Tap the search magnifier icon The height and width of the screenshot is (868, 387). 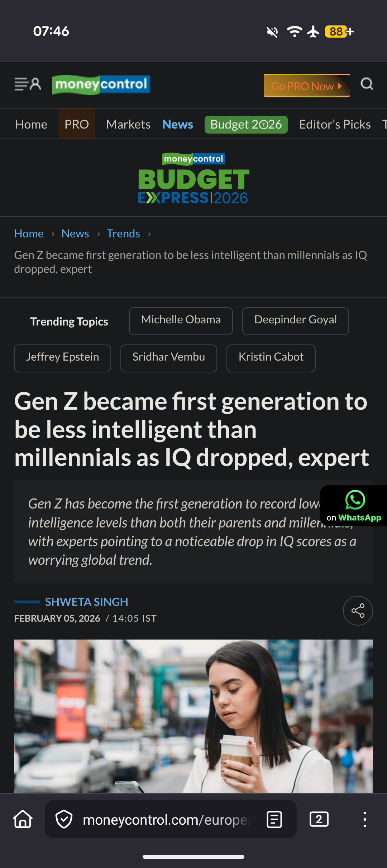pos(367,85)
